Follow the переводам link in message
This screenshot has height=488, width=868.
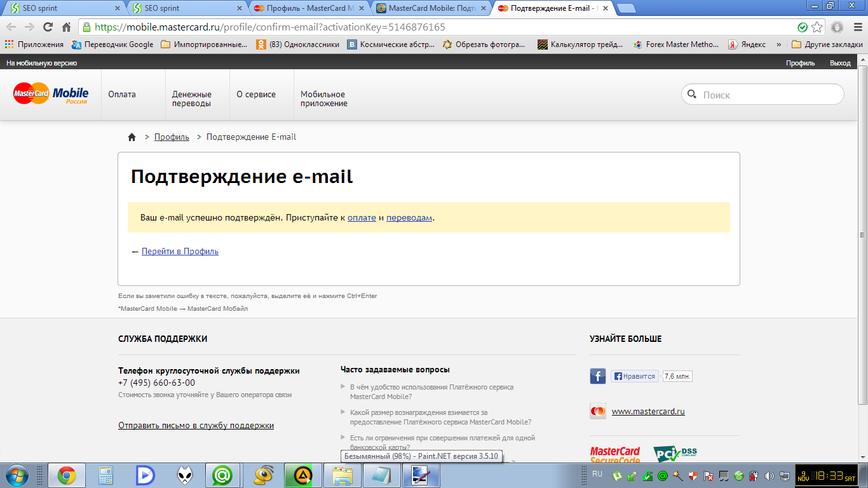point(409,217)
